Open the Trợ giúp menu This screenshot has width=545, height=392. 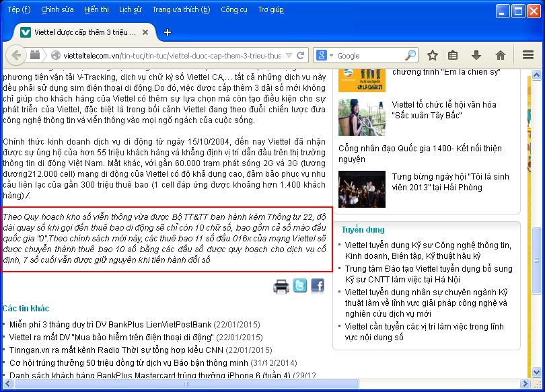[270, 9]
